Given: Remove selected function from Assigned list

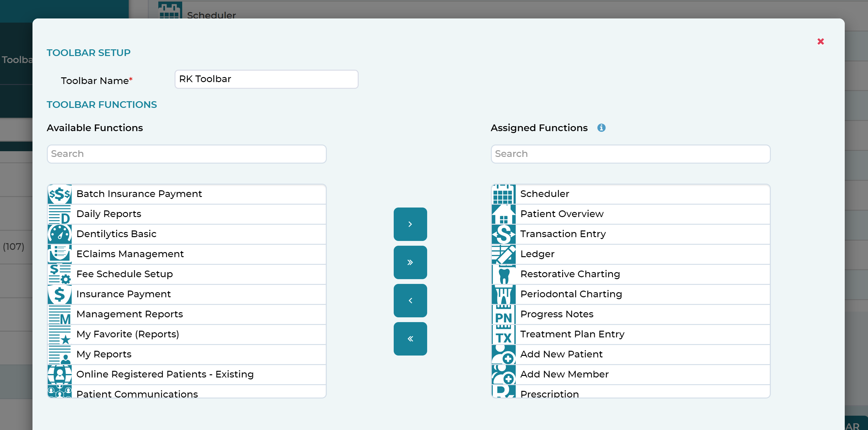Looking at the screenshot, I should 410,301.
